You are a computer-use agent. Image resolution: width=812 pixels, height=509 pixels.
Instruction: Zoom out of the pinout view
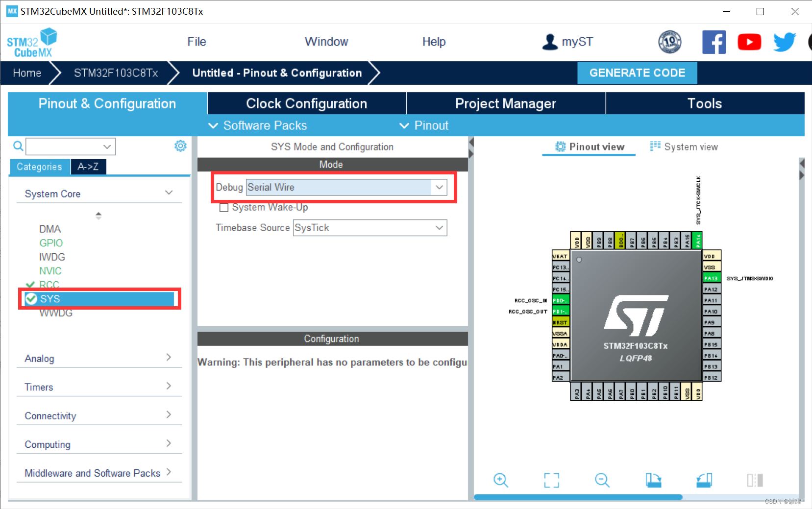[x=602, y=480]
